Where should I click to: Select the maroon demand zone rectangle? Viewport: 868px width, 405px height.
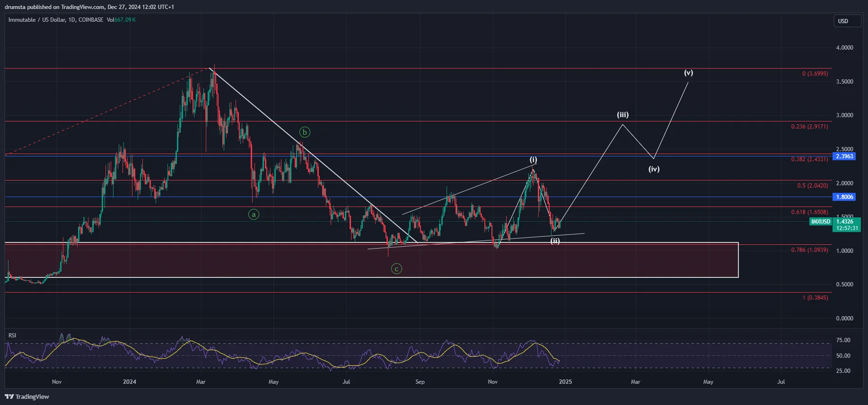point(371,260)
